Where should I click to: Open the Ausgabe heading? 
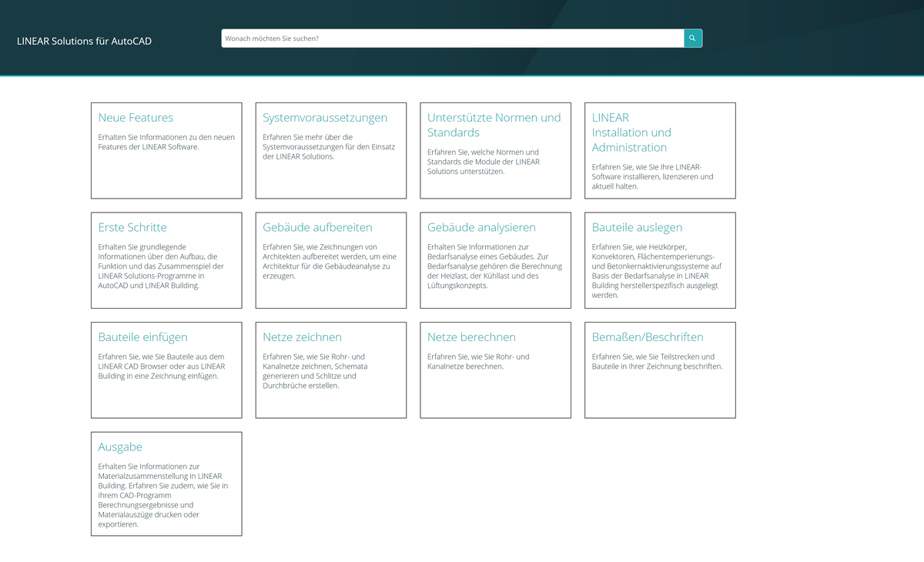click(x=120, y=447)
